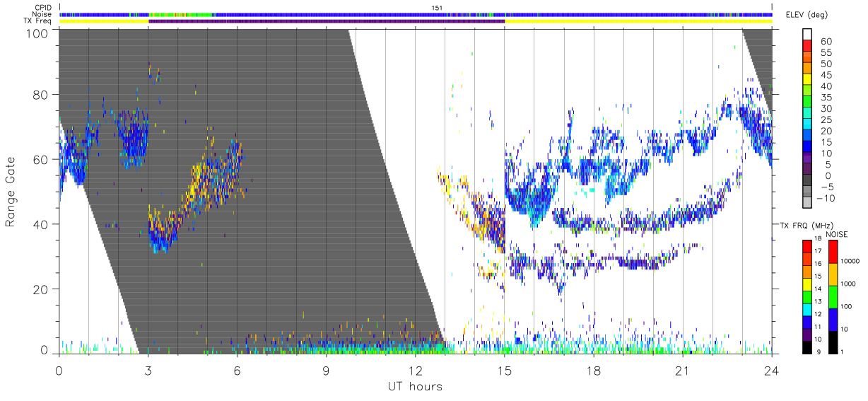The width and height of the screenshot is (868, 401).
Task: Click the yellow TX Freq segment after 15 UT
Action: click(x=638, y=21)
